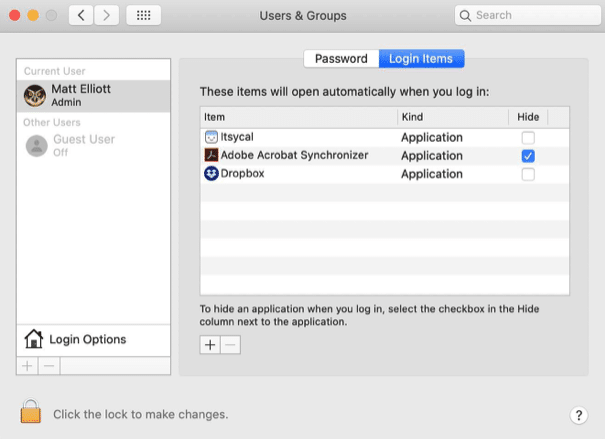Add a login item with plus button
Screen dimensions: 605x439
coord(210,345)
